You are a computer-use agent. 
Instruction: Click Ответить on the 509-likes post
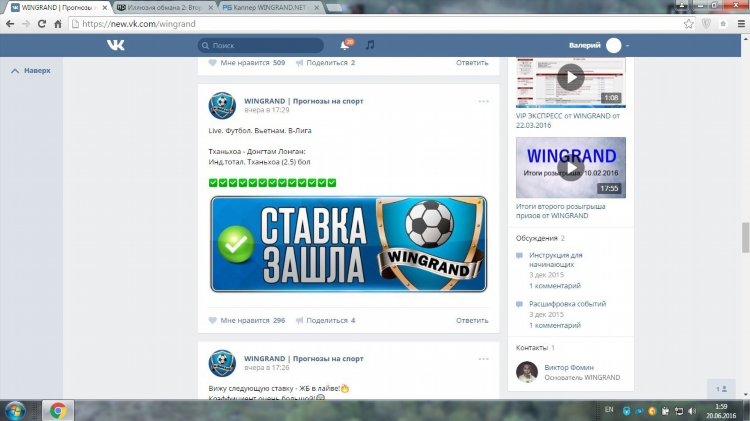tap(472, 63)
